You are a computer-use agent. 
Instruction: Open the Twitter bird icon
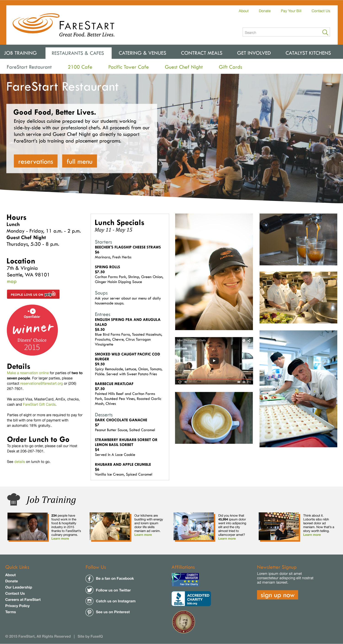click(x=89, y=590)
